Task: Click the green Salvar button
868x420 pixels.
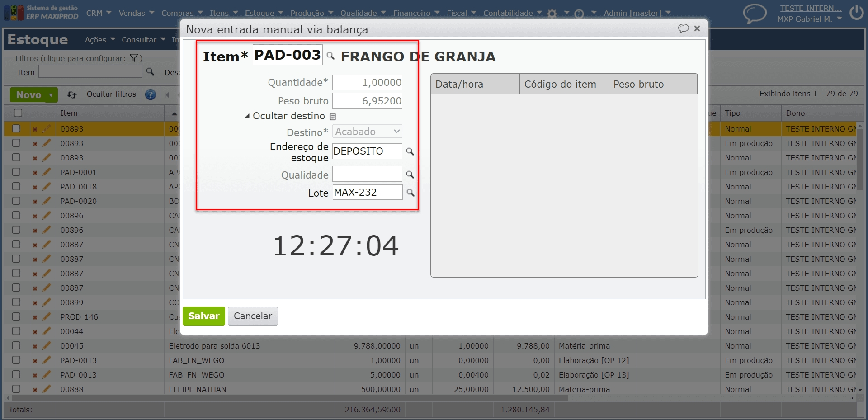Action: pyautogui.click(x=204, y=316)
